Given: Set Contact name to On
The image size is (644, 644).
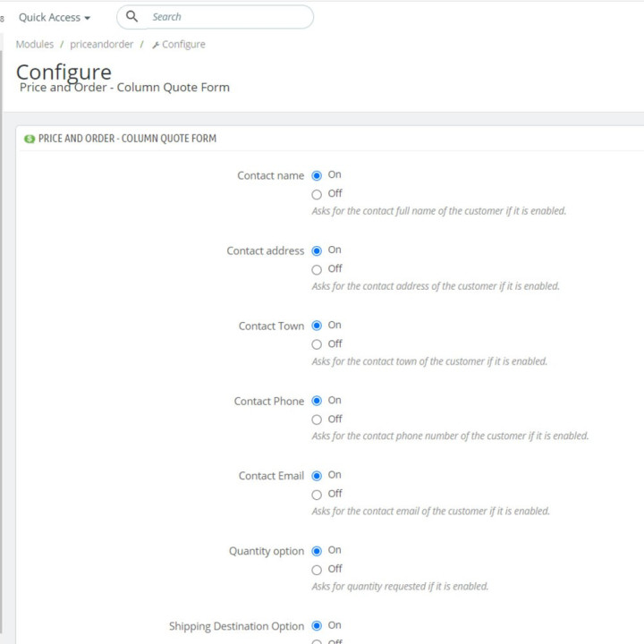Looking at the screenshot, I should tap(317, 176).
